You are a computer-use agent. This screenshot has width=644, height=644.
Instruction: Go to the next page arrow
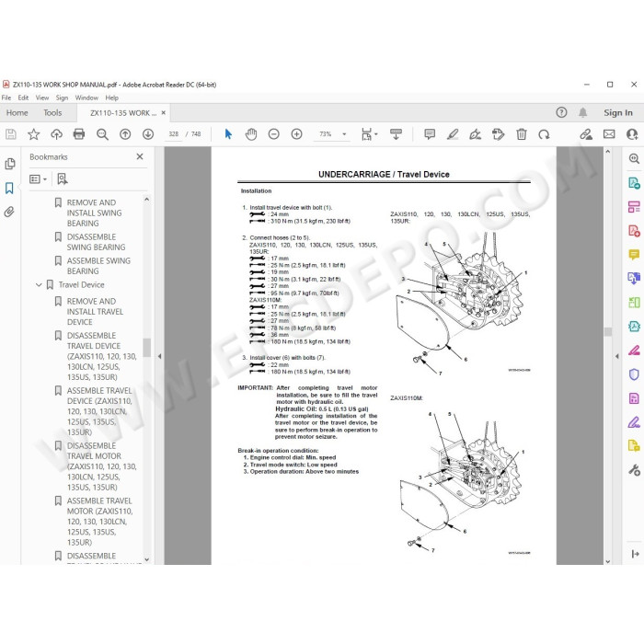click(x=148, y=134)
